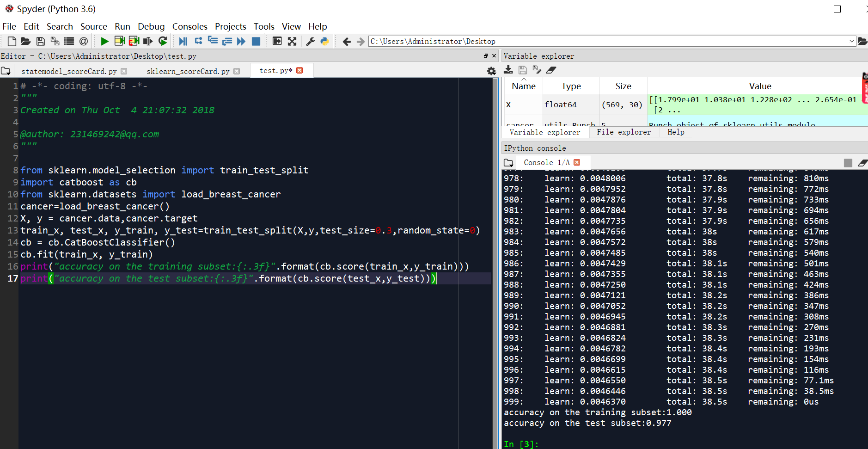Image resolution: width=868 pixels, height=449 pixels.
Task: Click the @ symbol finder icon
Action: [x=84, y=42]
